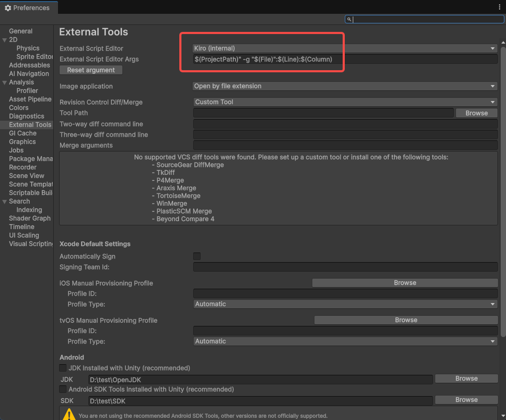Select the General preferences category

[x=21, y=31]
